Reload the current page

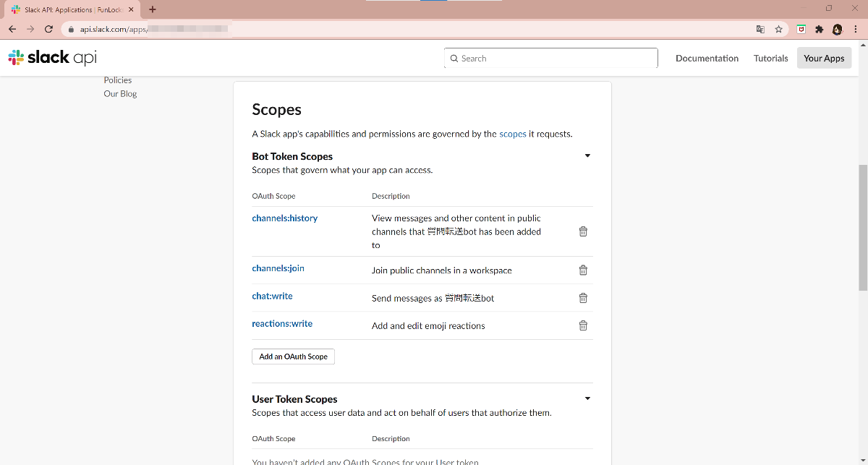(48, 29)
